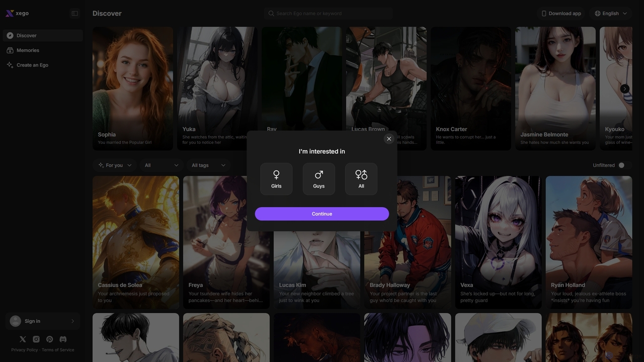Click the combined gender symbols icon
The height and width of the screenshot is (362, 644).
tap(361, 174)
